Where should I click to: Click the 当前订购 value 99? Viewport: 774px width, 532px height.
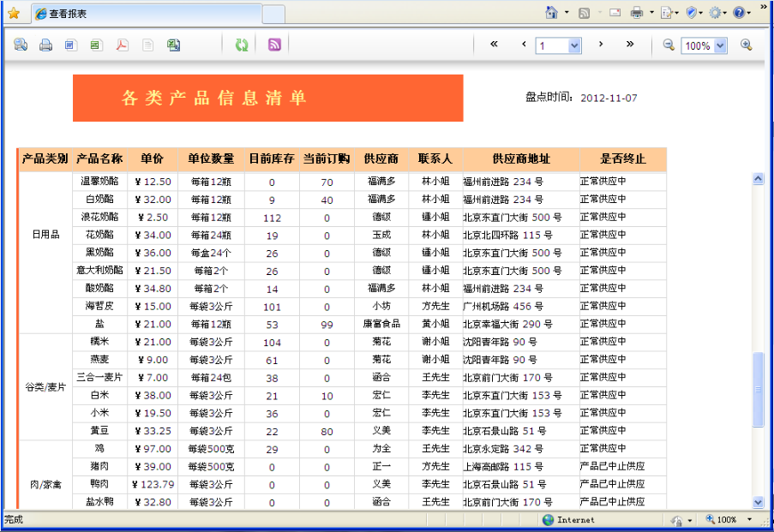tap(327, 325)
